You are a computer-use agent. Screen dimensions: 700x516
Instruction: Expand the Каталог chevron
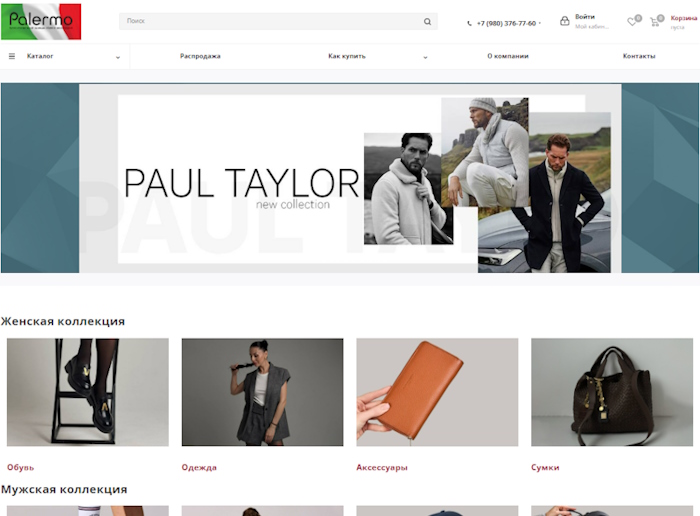click(117, 57)
